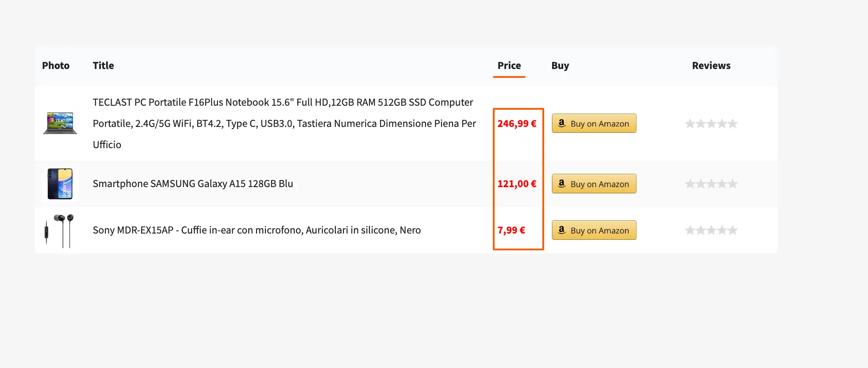Viewport: 868px width, 368px height.
Task: Click the TECLAST laptop star rating
Action: point(711,123)
